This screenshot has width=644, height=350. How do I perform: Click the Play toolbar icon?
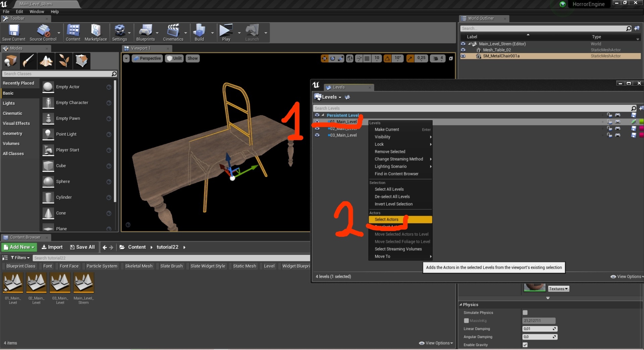point(226,33)
